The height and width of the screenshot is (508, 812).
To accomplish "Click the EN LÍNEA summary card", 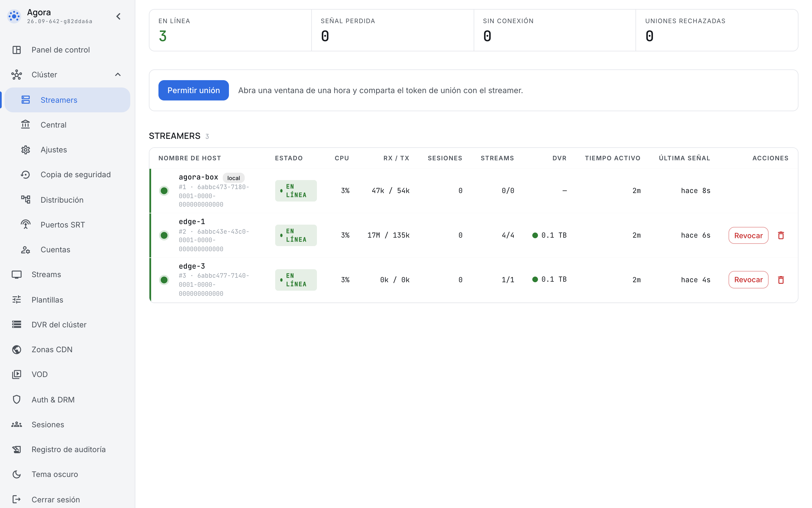I will (231, 30).
